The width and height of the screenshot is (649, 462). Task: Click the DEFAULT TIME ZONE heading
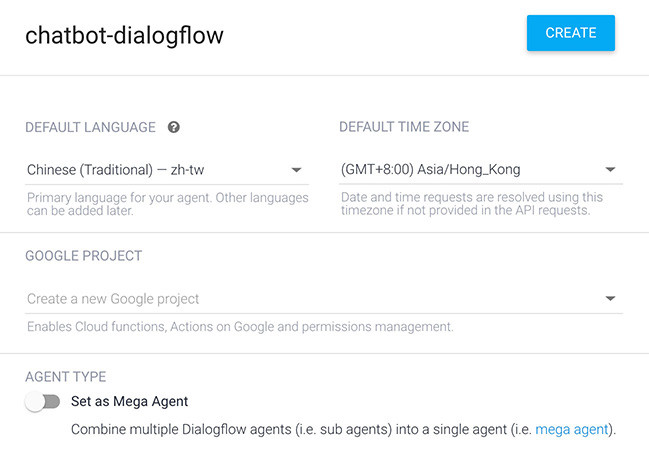pos(404,127)
